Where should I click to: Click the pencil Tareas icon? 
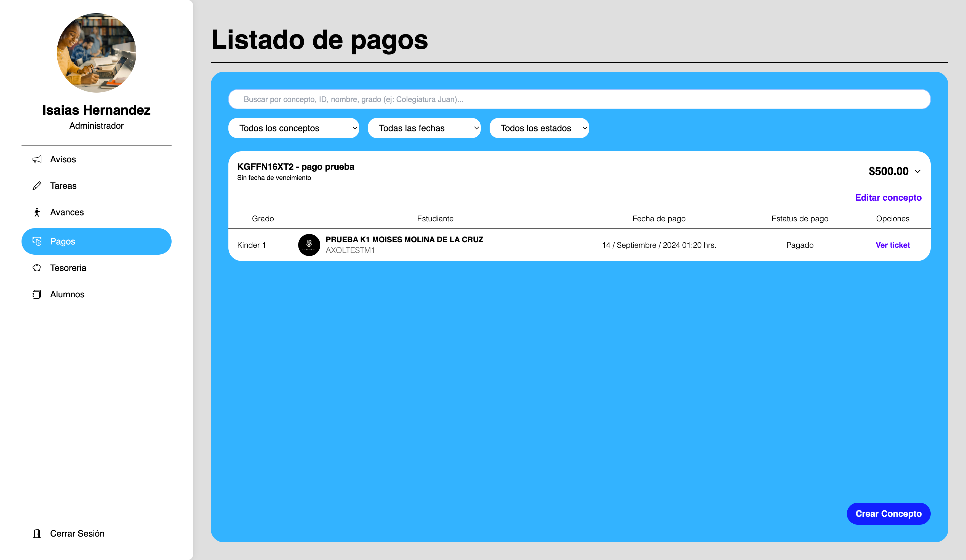click(37, 186)
